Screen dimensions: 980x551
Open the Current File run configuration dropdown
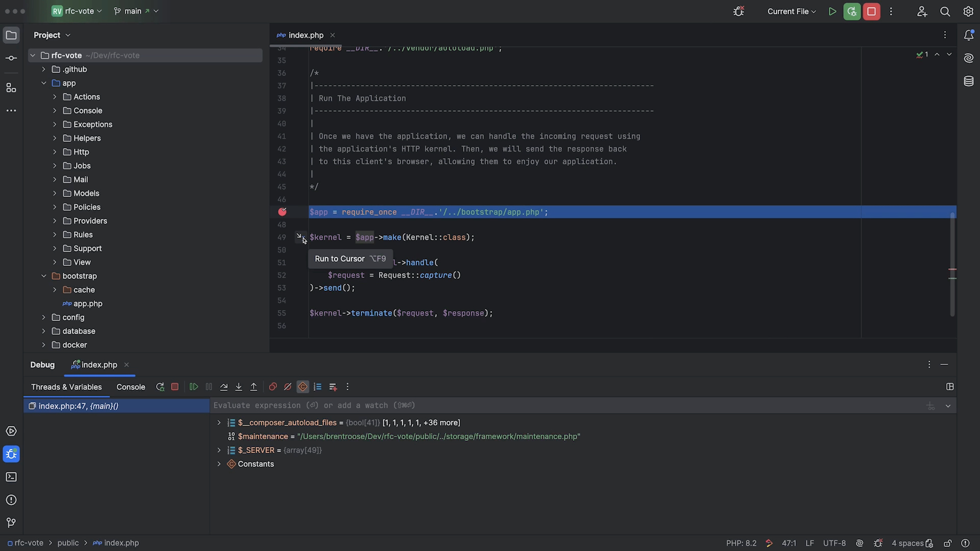[x=792, y=11]
